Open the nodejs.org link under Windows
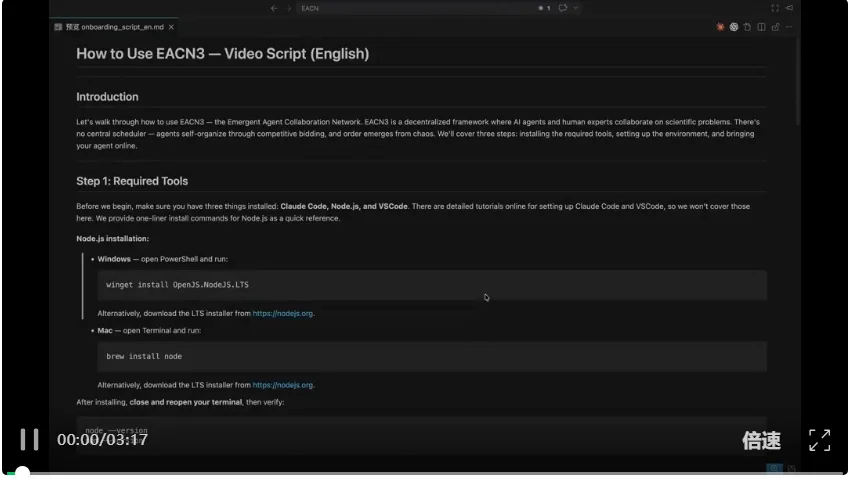The image size is (850, 479). click(x=282, y=313)
